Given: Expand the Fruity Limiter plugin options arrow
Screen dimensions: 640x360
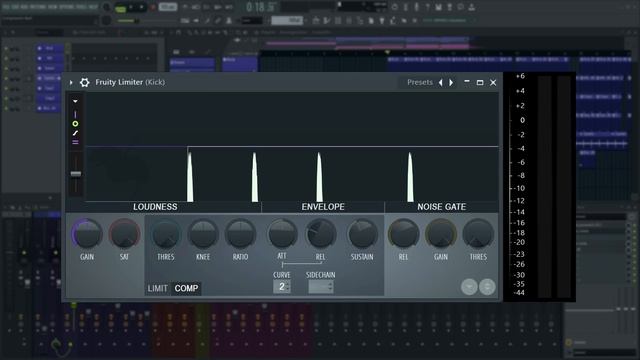Looking at the screenshot, I should click(x=71, y=82).
